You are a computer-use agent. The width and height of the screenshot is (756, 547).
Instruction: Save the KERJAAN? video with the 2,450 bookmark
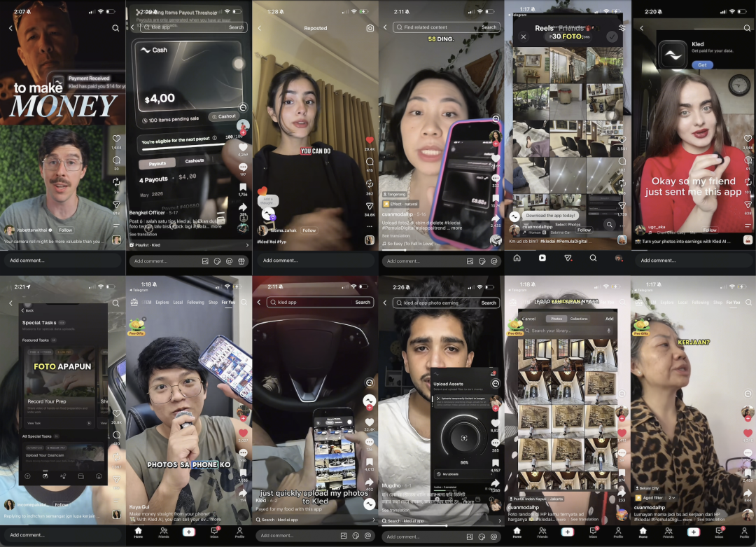point(748,473)
